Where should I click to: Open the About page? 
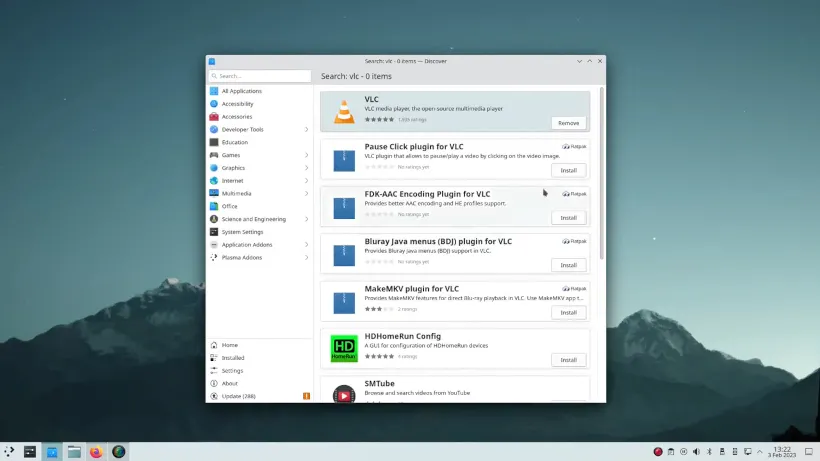pyautogui.click(x=259, y=384)
